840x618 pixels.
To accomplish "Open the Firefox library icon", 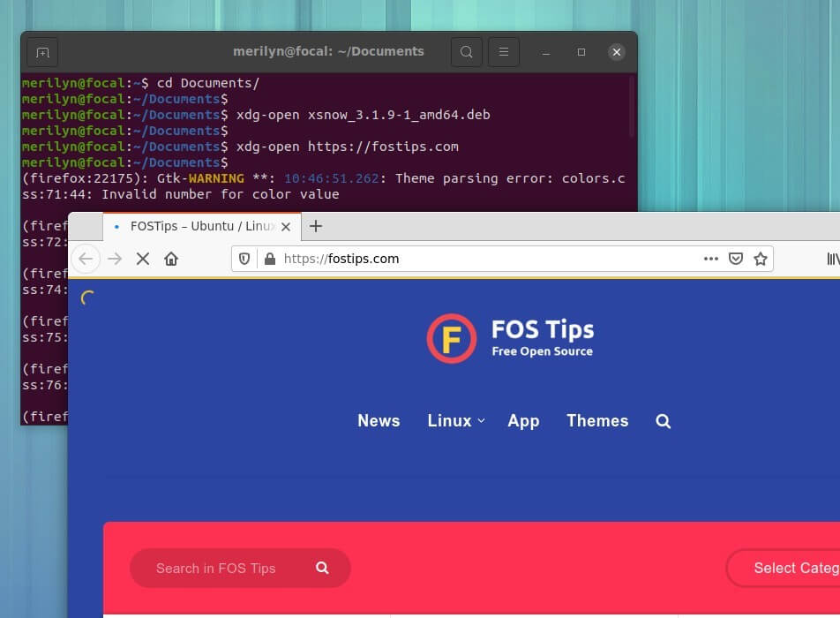I will pyautogui.click(x=832, y=259).
